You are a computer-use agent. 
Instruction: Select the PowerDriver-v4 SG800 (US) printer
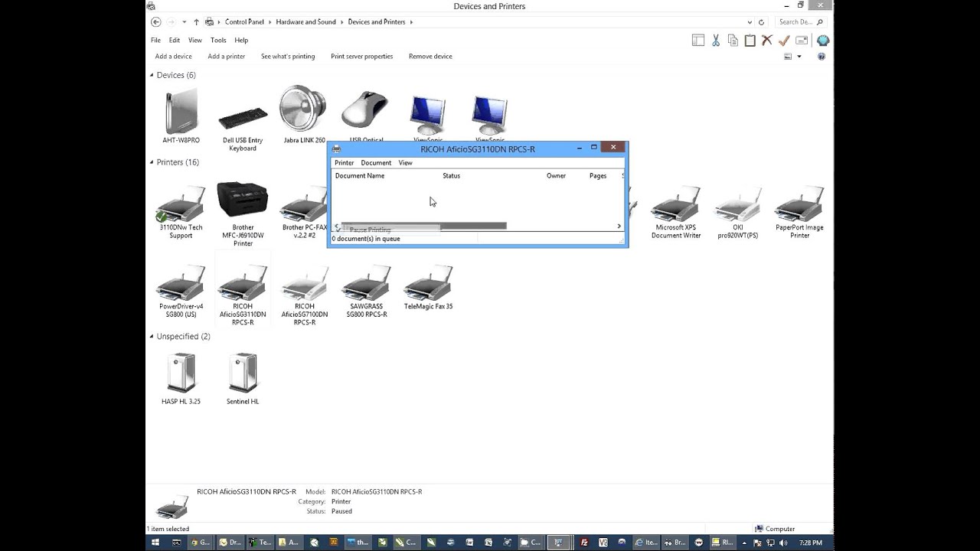(181, 291)
